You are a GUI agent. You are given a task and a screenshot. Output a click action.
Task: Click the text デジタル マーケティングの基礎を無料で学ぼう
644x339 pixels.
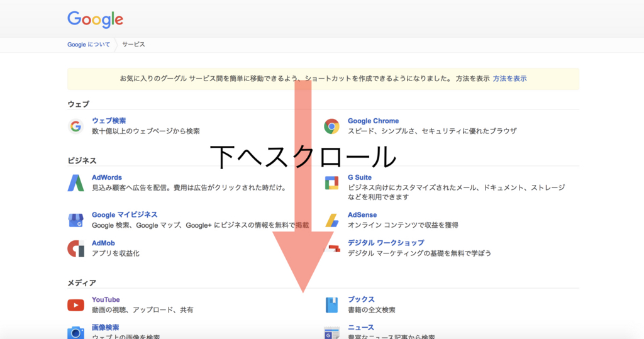[419, 253]
